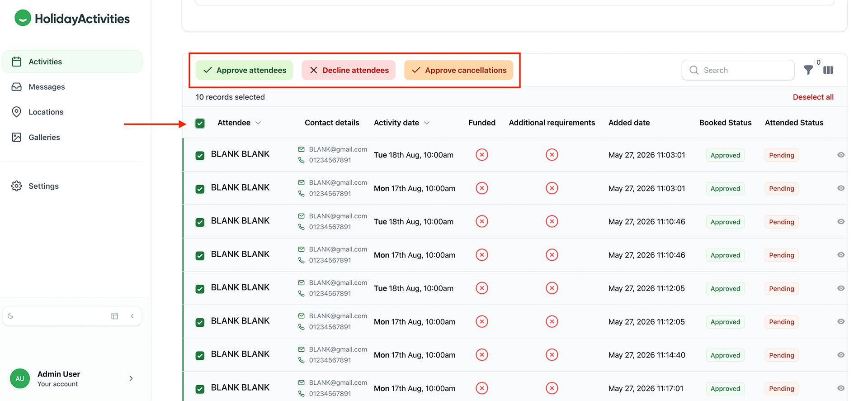Click phone icon in 11:17:01 row
The image size is (868, 401).
(302, 394)
